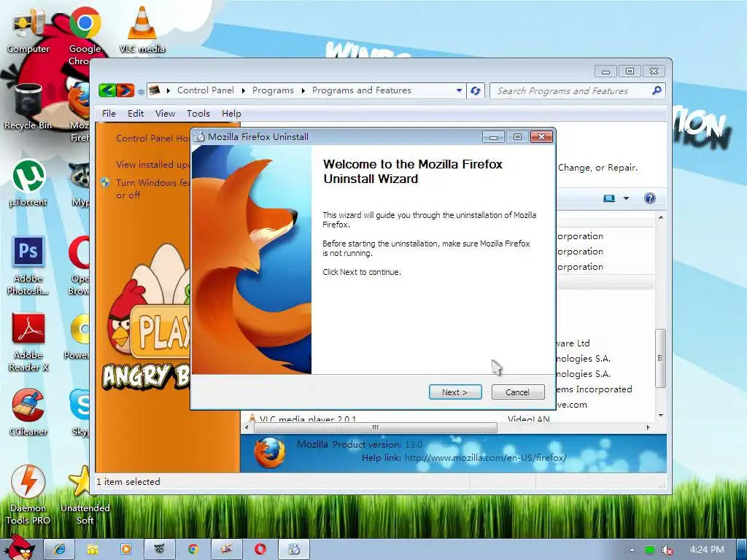The width and height of the screenshot is (747, 560).
Task: Open the Edit menu
Action: pyautogui.click(x=135, y=113)
